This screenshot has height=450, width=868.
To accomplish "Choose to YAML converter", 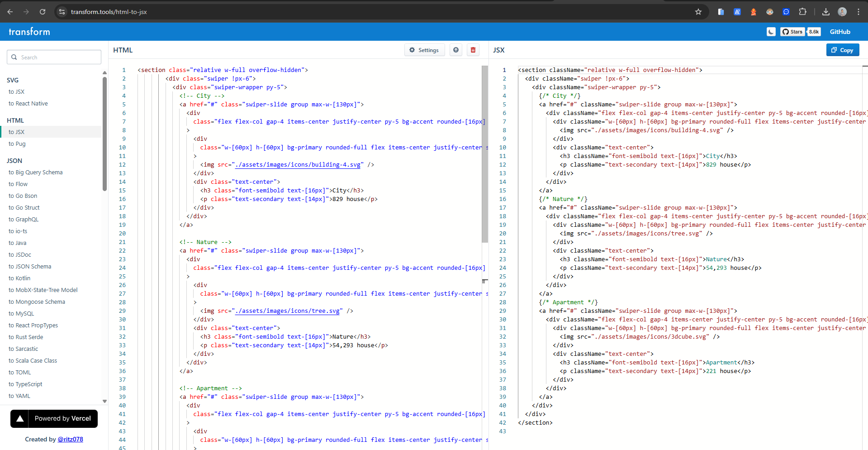I will tap(19, 396).
